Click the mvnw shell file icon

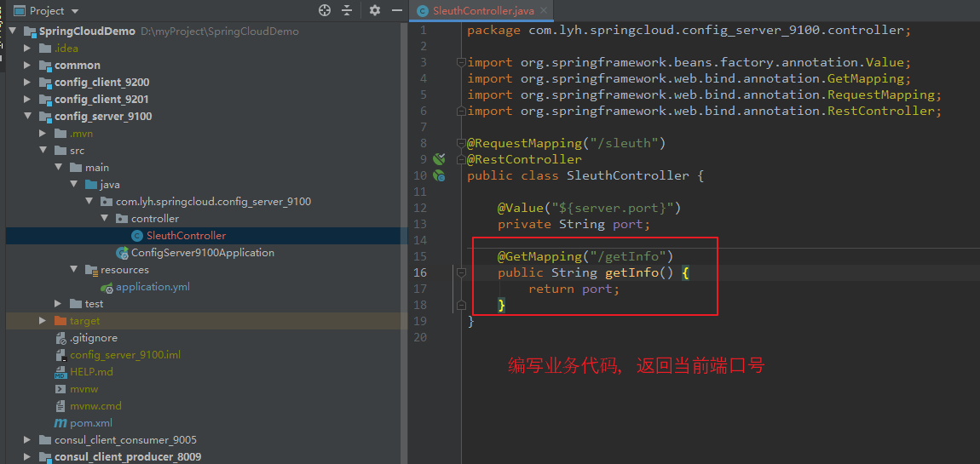tap(61, 389)
